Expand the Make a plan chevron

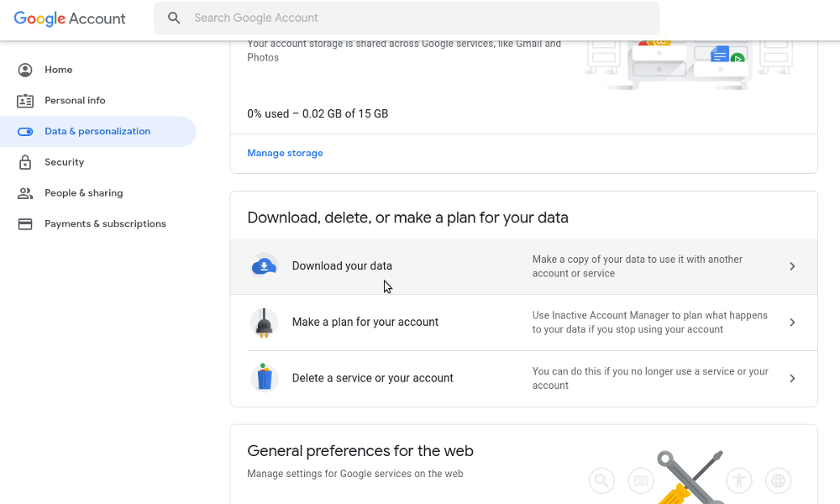point(792,323)
